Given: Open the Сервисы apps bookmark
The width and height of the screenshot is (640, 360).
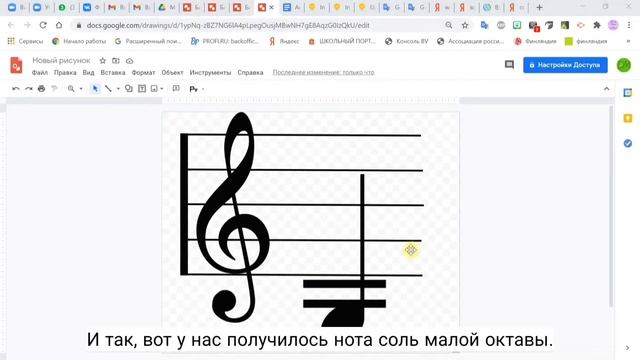Looking at the screenshot, I should [x=25, y=41].
